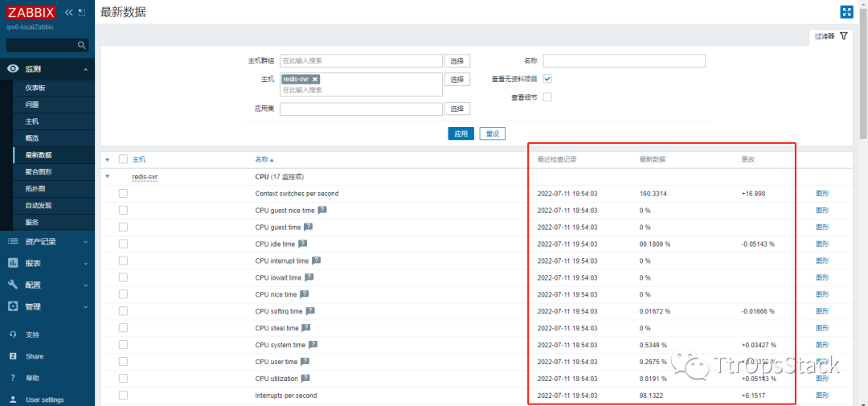Image resolution: width=868 pixels, height=406 pixels.
Task: Check the CPU softirq time row checkbox
Action: click(123, 311)
